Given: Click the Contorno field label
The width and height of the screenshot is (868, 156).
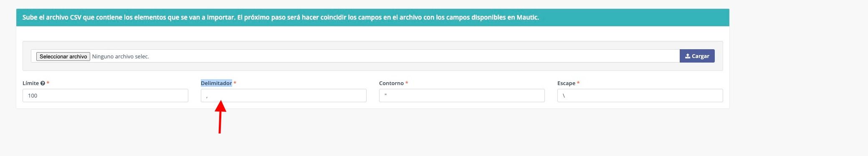Looking at the screenshot, I should click(391, 83).
